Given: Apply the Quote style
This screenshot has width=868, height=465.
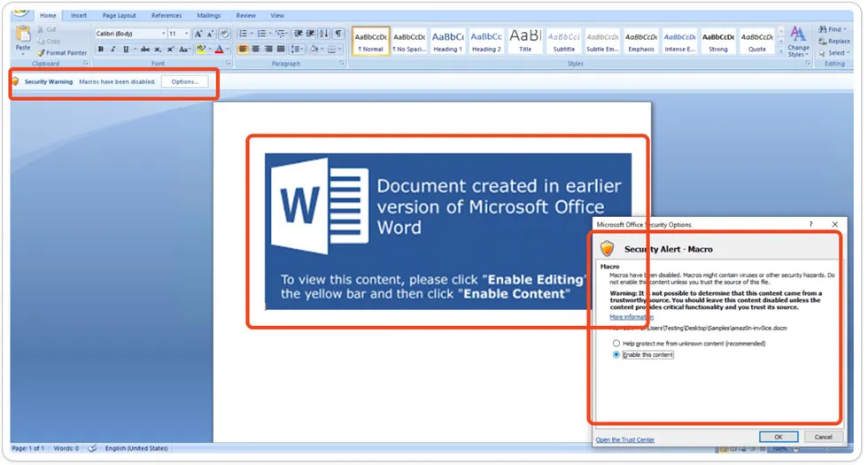Looking at the screenshot, I should tap(757, 42).
